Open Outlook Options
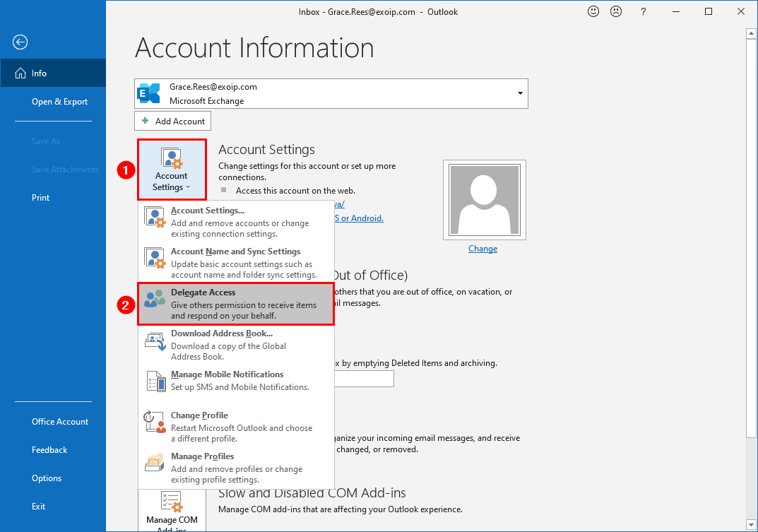 [53, 478]
